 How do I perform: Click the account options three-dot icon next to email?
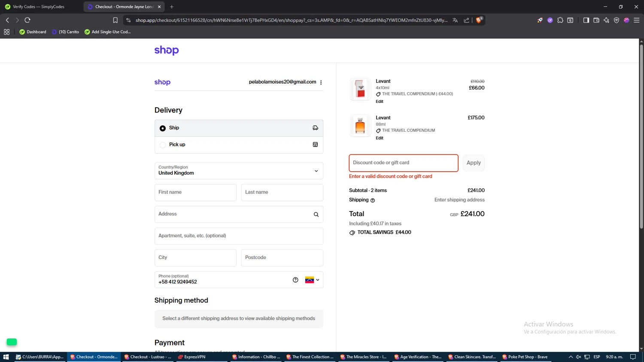(x=321, y=82)
